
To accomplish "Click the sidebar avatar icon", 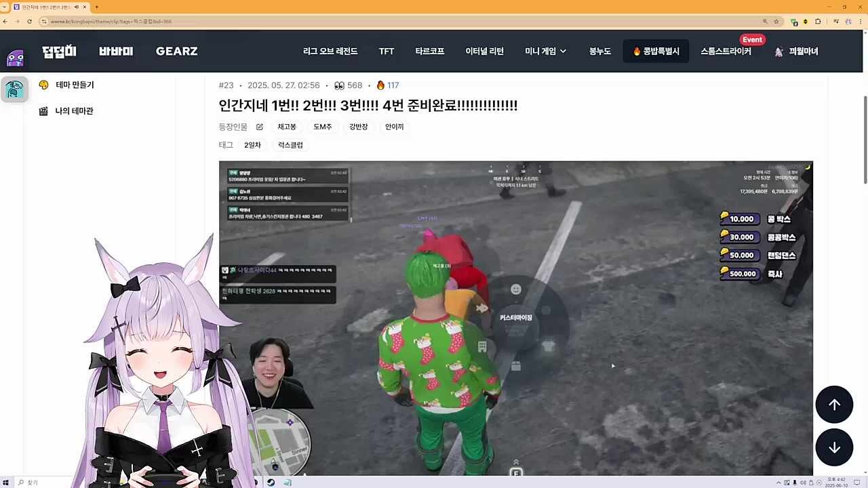I will [14, 89].
